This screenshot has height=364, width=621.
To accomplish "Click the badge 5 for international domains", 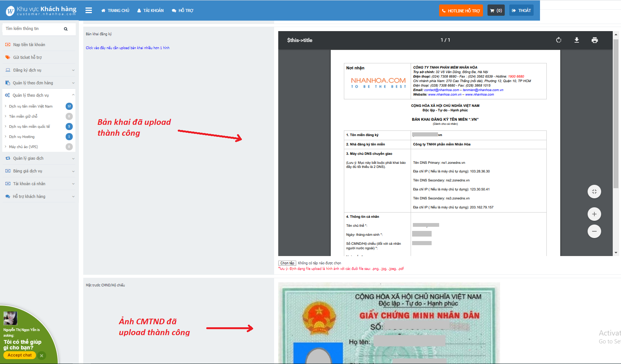I will click(x=69, y=126).
